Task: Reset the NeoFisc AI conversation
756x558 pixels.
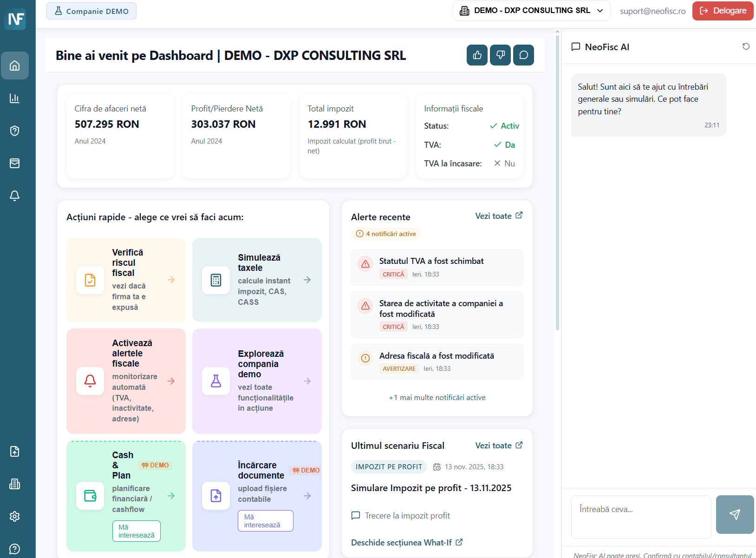Action: click(746, 46)
